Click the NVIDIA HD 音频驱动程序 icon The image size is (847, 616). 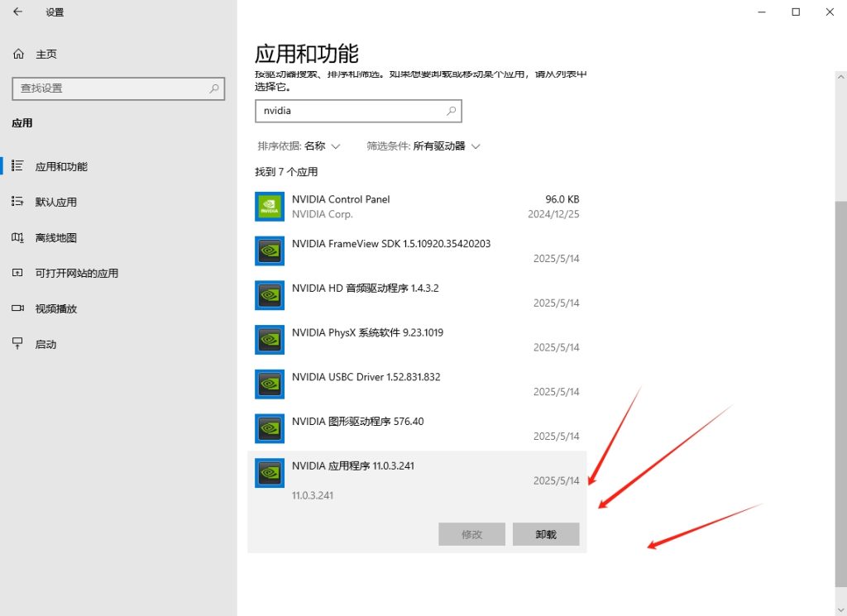coord(270,295)
